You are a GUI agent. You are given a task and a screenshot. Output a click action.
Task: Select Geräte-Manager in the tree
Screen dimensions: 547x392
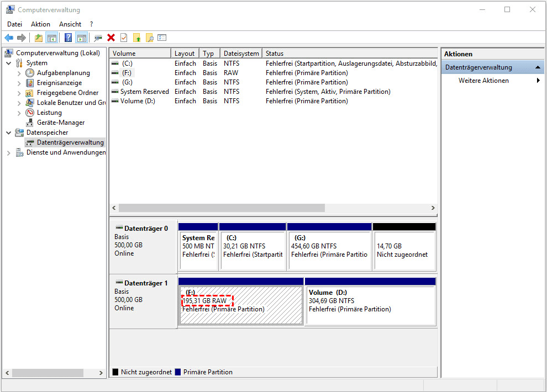[60, 123]
